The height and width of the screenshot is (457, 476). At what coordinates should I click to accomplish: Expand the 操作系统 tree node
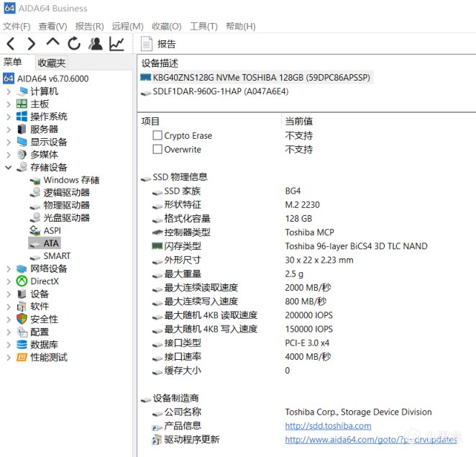(x=9, y=117)
